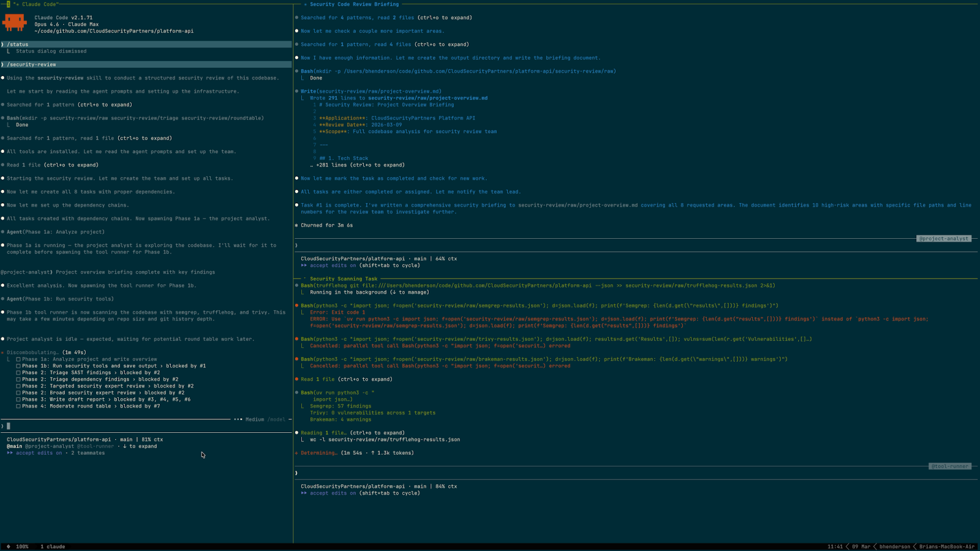This screenshot has width=980, height=551.
Task: Click the green bullet beside trufflehog Bash command
Action: [x=296, y=285]
